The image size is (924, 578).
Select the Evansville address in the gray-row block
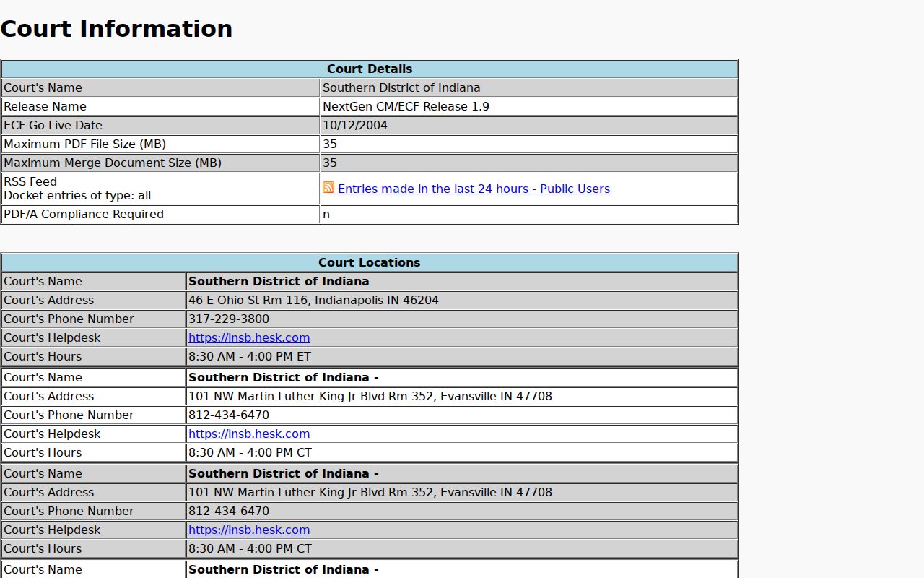(370, 493)
